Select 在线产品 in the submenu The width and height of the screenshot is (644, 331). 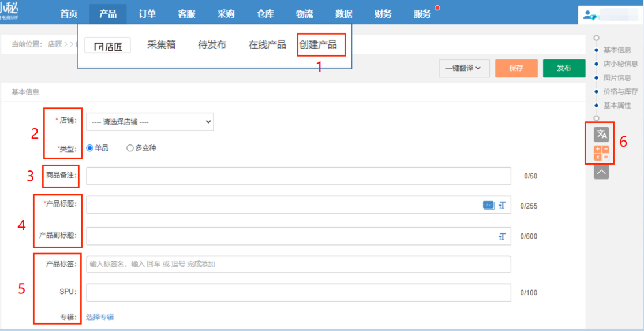[267, 45]
